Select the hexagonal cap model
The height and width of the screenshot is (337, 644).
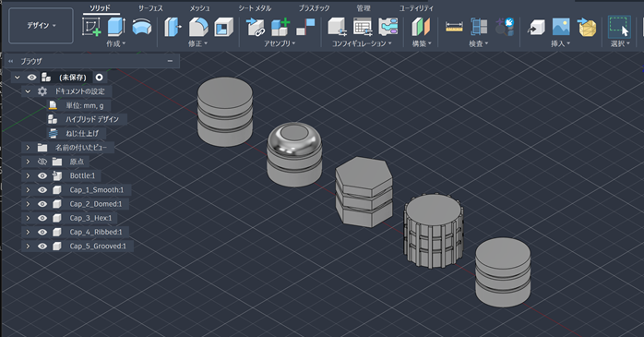pyautogui.click(x=364, y=191)
